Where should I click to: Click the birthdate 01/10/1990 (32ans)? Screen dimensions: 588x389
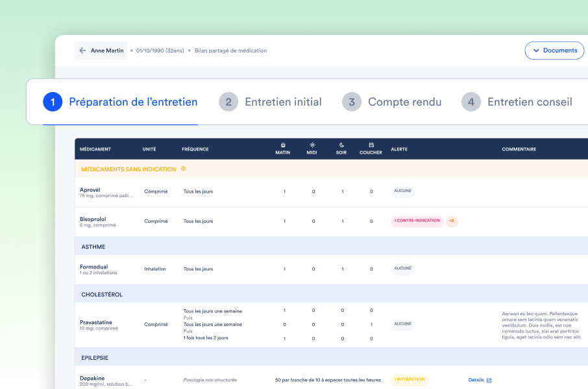(160, 51)
